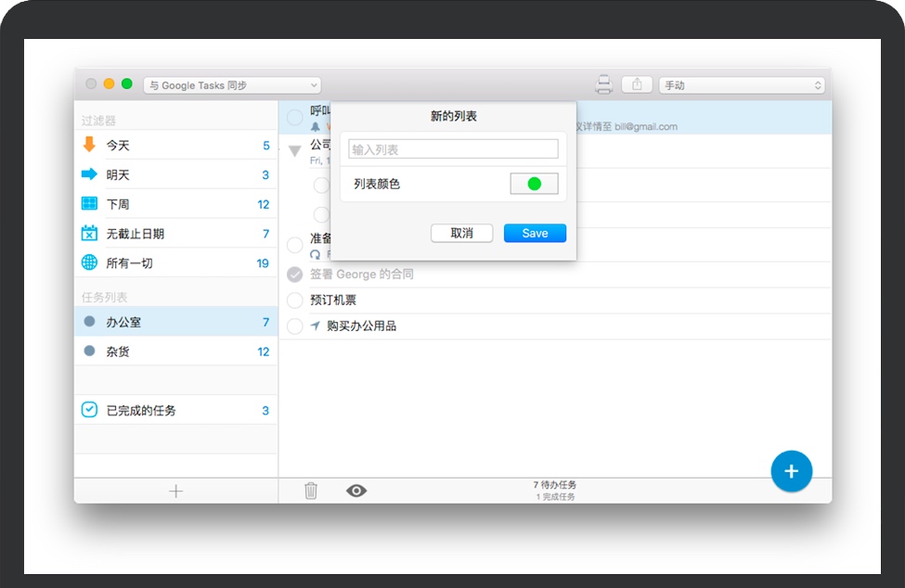Click the 取消 button
The image size is (905, 588).
click(461, 234)
